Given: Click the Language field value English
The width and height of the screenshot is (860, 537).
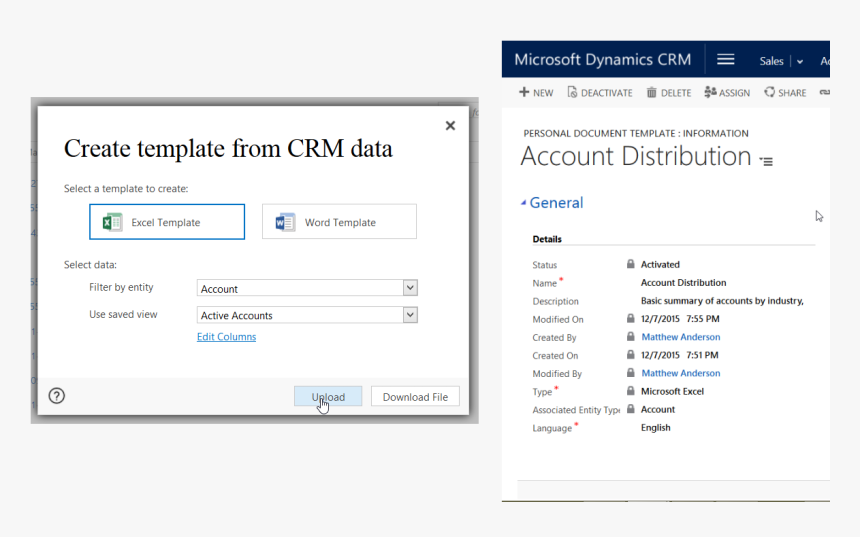Looking at the screenshot, I should (x=655, y=427).
